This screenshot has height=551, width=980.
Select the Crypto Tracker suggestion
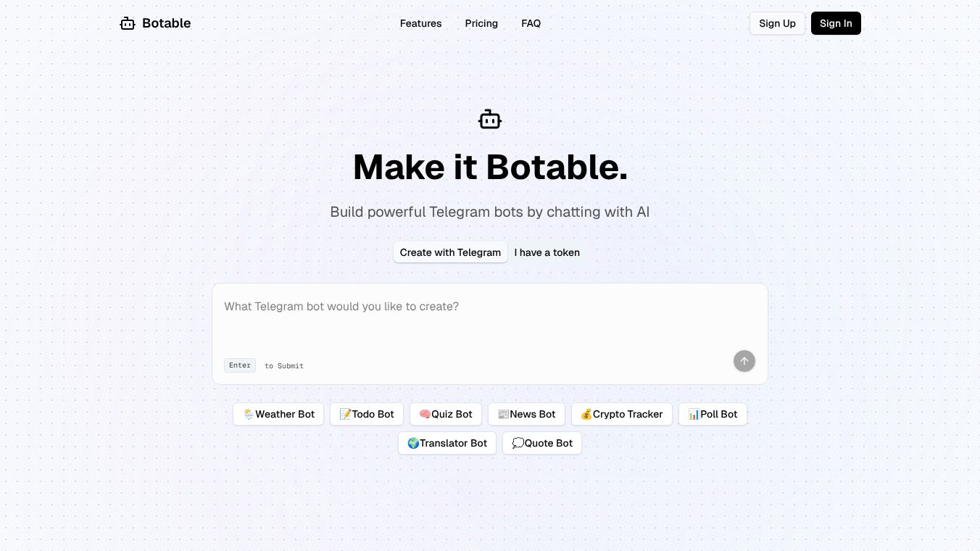pyautogui.click(x=622, y=414)
